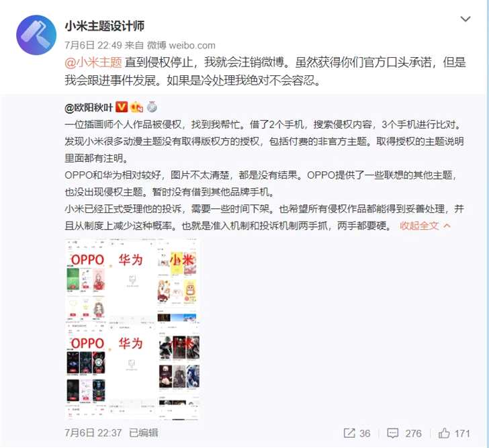The width and height of the screenshot is (489, 448).
Task: Click the 7月6日 22:37 original post timestamp
Action: (x=93, y=433)
